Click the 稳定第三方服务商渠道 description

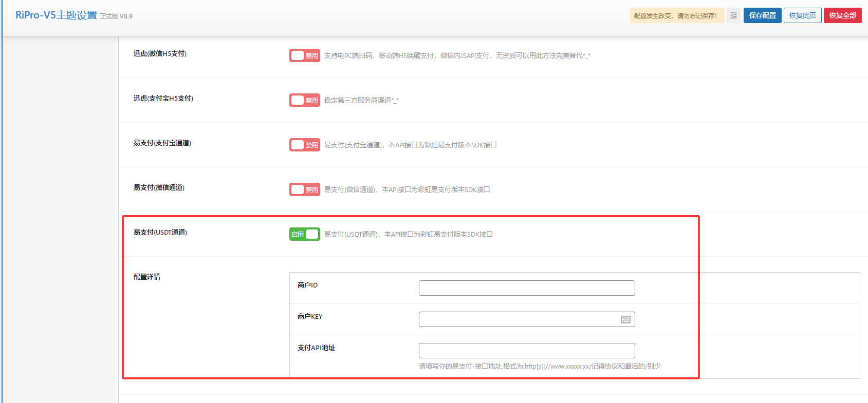(x=362, y=100)
